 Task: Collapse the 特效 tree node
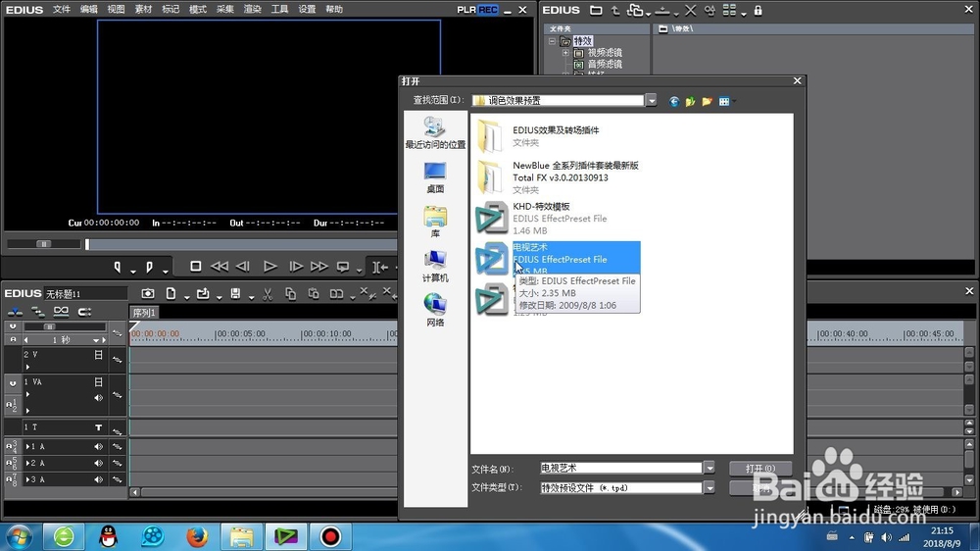click(x=553, y=41)
